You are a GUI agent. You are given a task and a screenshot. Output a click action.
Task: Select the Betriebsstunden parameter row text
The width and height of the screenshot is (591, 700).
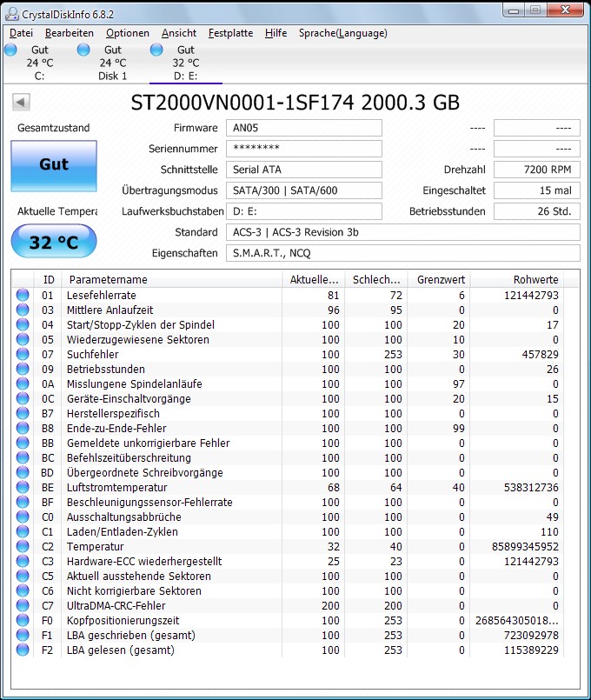pyautogui.click(x=106, y=370)
